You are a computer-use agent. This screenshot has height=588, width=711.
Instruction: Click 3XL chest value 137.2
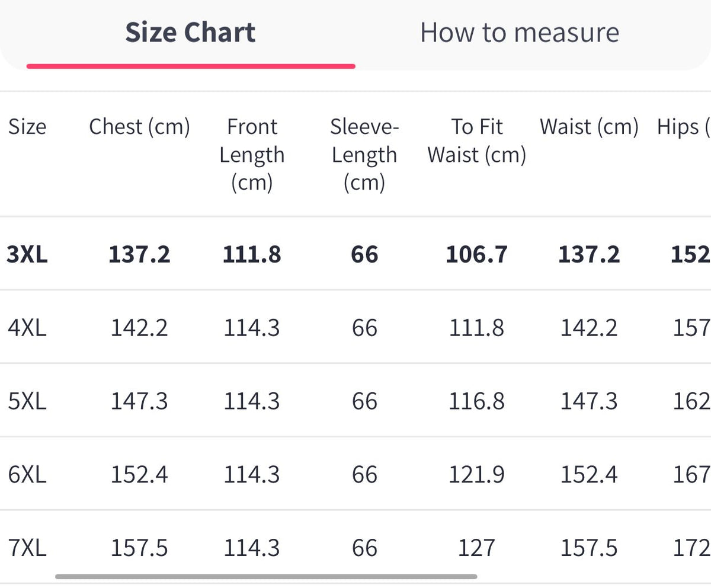(139, 254)
